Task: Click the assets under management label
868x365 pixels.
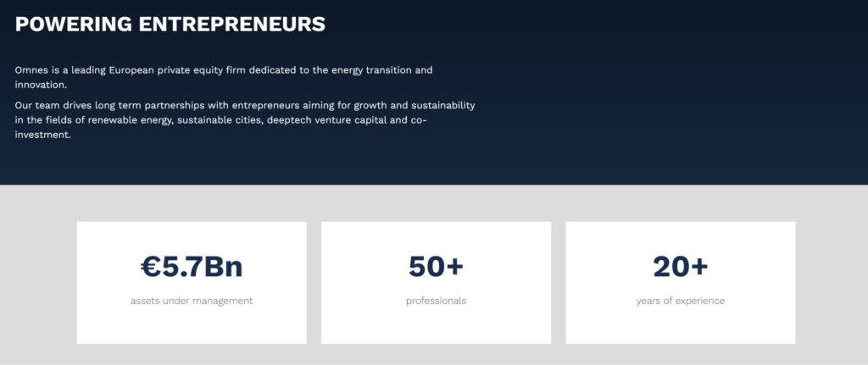Action: (x=192, y=301)
